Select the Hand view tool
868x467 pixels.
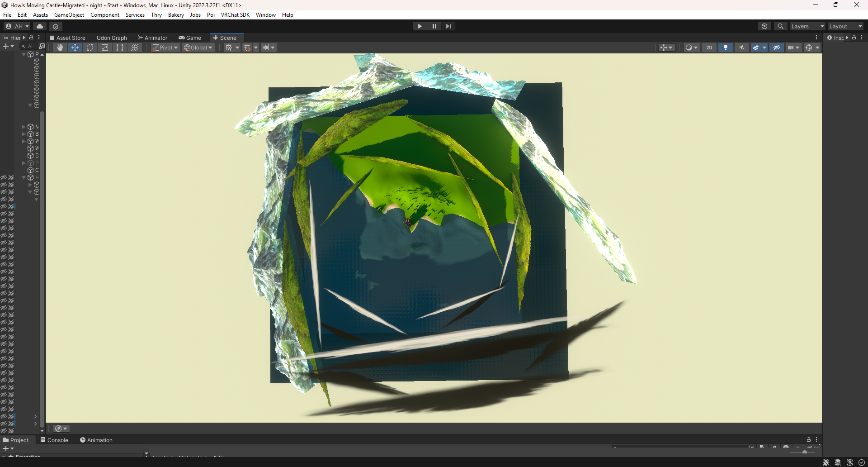pyautogui.click(x=60, y=48)
